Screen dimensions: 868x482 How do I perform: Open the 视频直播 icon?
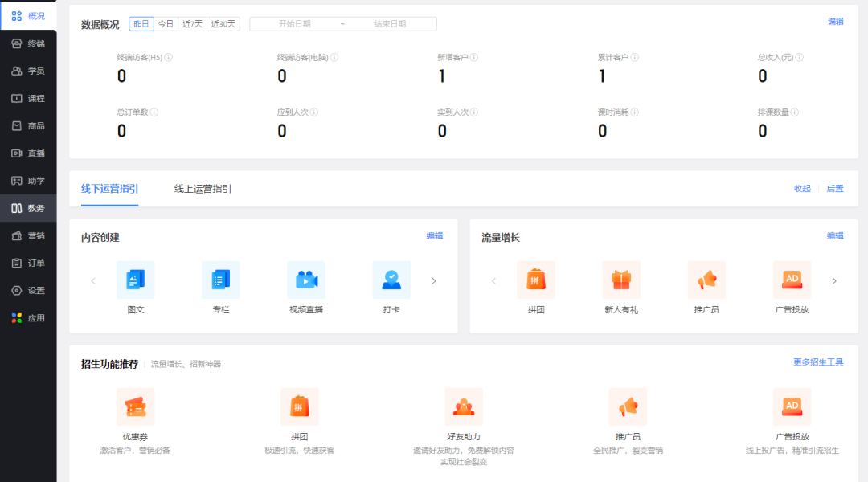tap(306, 280)
